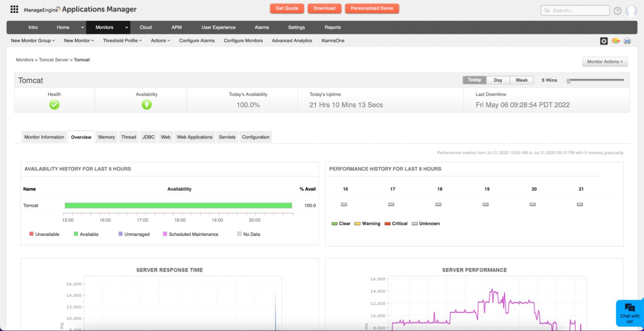This screenshot has height=331, width=644.
Task: Click the Last Downtime date value
Action: tap(522, 105)
